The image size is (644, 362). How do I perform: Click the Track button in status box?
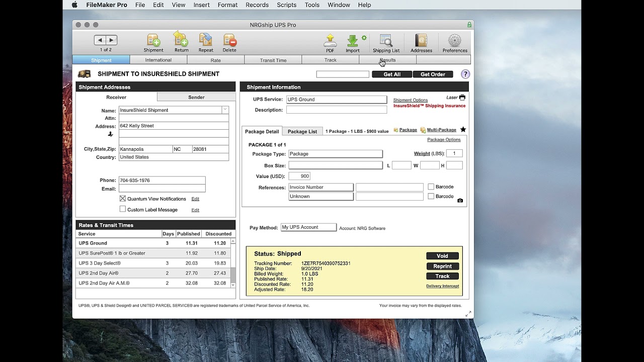pyautogui.click(x=442, y=276)
